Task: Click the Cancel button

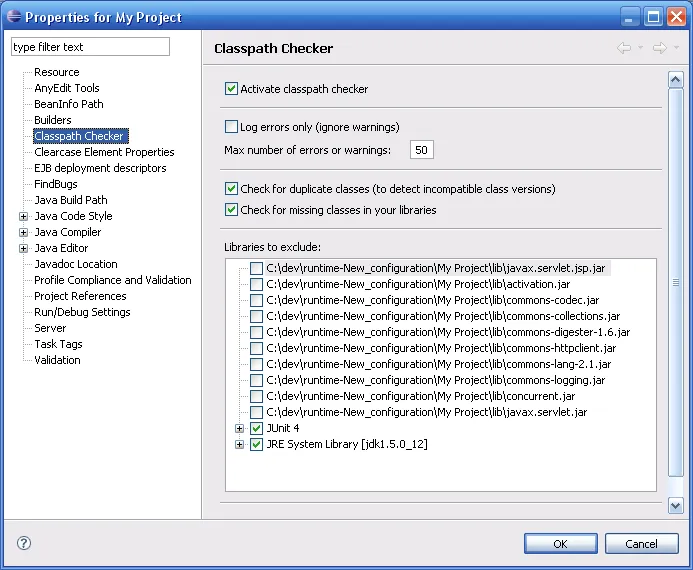Action: (x=641, y=543)
